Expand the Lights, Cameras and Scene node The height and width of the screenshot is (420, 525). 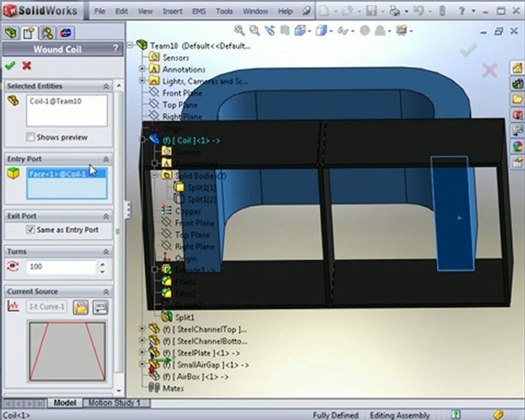click(142, 80)
